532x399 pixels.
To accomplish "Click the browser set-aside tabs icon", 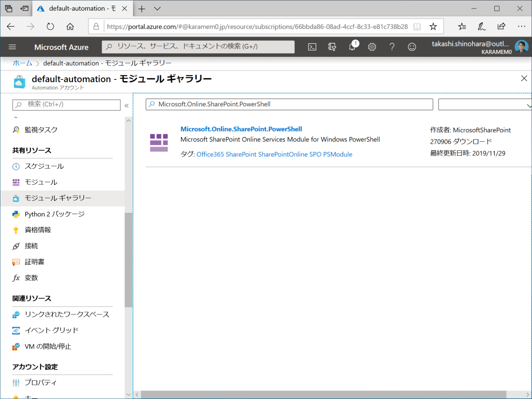I will pos(8,9).
